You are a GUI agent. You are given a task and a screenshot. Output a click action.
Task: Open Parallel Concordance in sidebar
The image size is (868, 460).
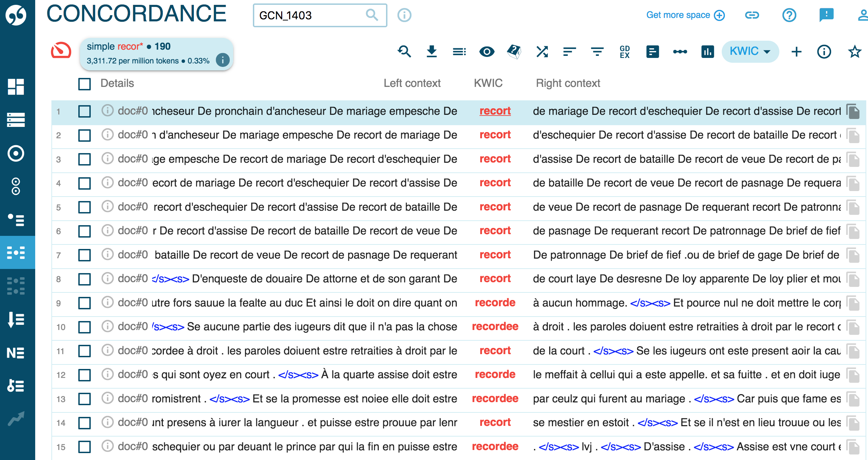pyautogui.click(x=16, y=286)
